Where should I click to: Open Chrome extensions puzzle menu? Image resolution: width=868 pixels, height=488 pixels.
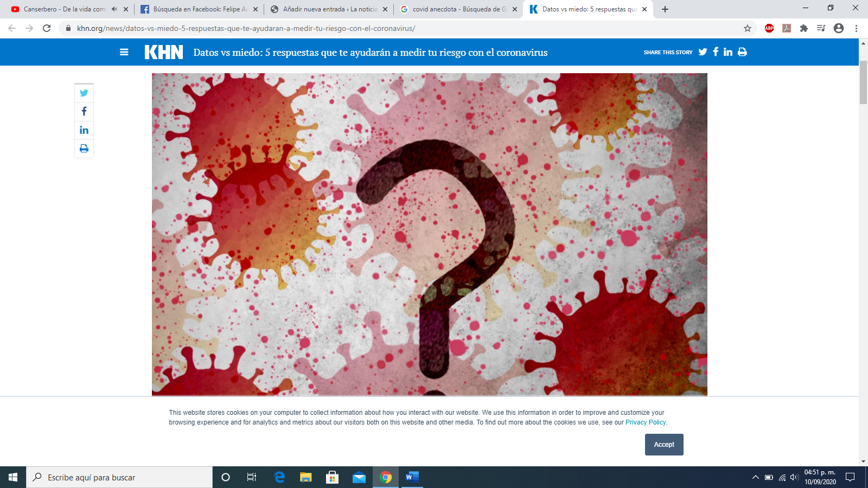803,28
